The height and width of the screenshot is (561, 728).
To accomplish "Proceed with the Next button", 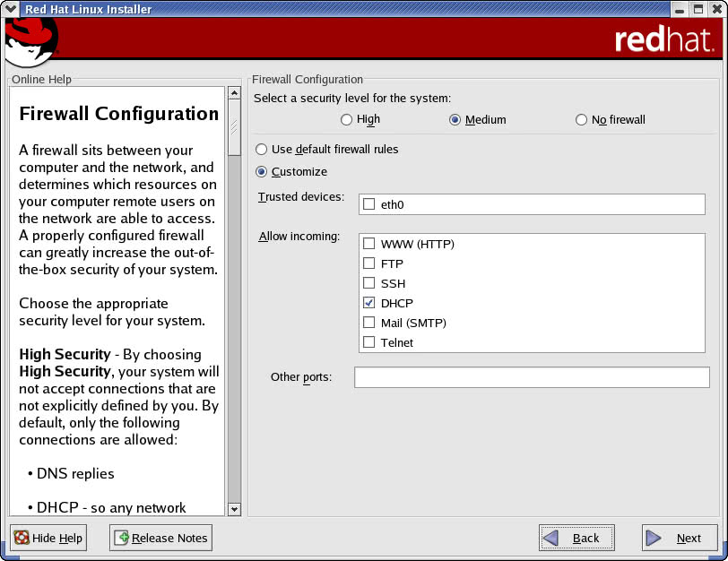I will (680, 538).
